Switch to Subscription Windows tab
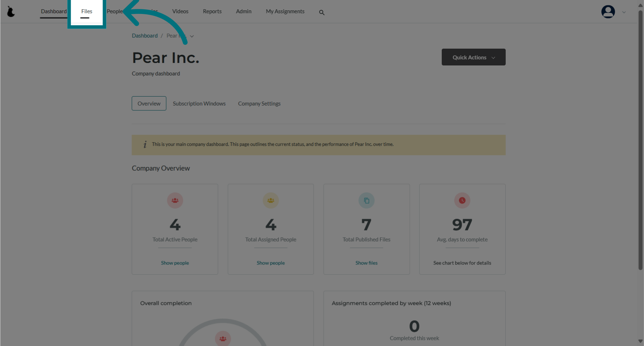The width and height of the screenshot is (644, 346). click(199, 103)
